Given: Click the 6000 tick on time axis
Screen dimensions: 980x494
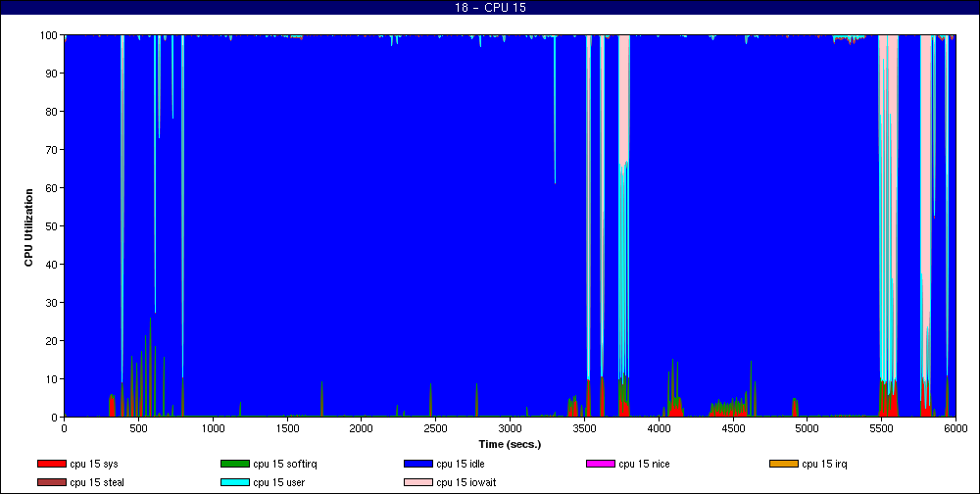Looking at the screenshot, I should [x=955, y=428].
